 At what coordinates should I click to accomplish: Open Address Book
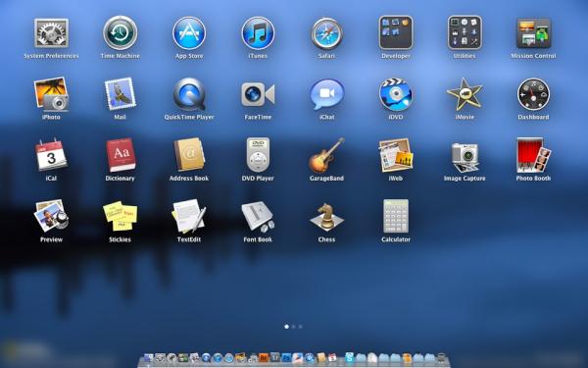(x=189, y=155)
